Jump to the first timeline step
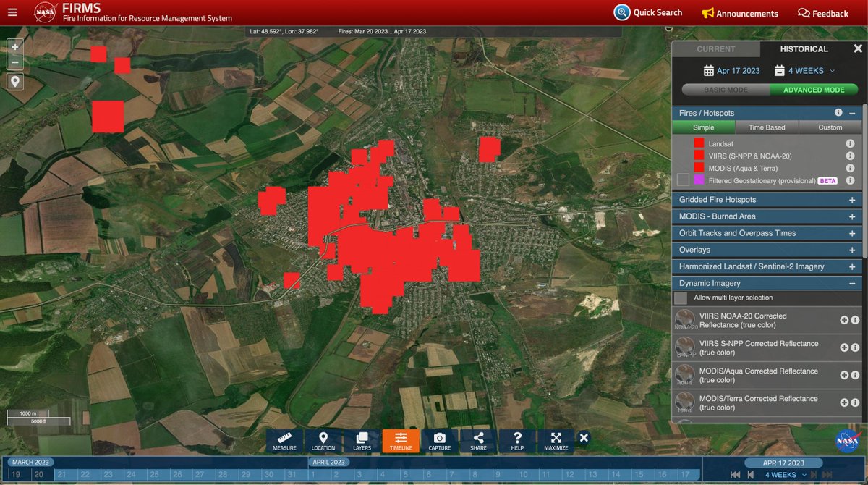This screenshot has width=868, height=485. tap(735, 475)
